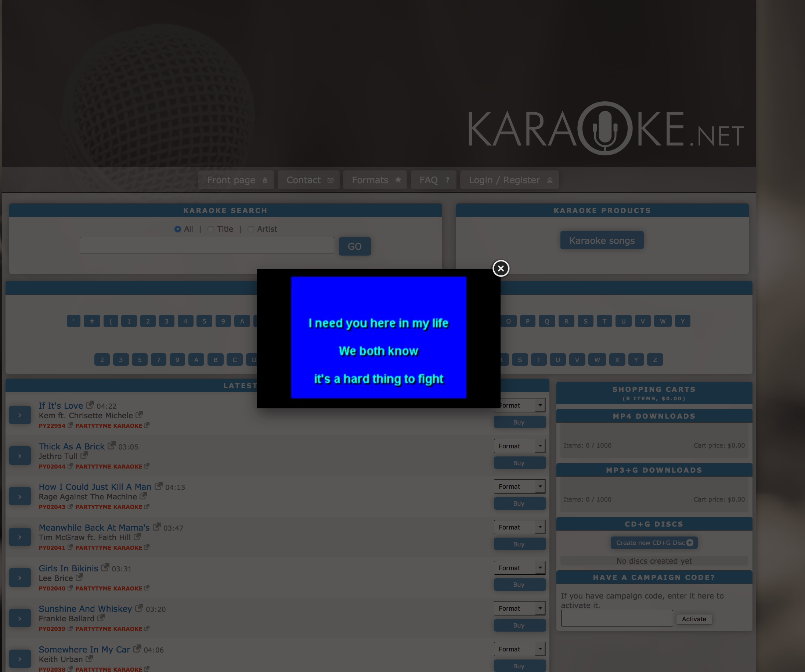The height and width of the screenshot is (672, 805).
Task: Go to Login / Register page
Action: click(509, 180)
